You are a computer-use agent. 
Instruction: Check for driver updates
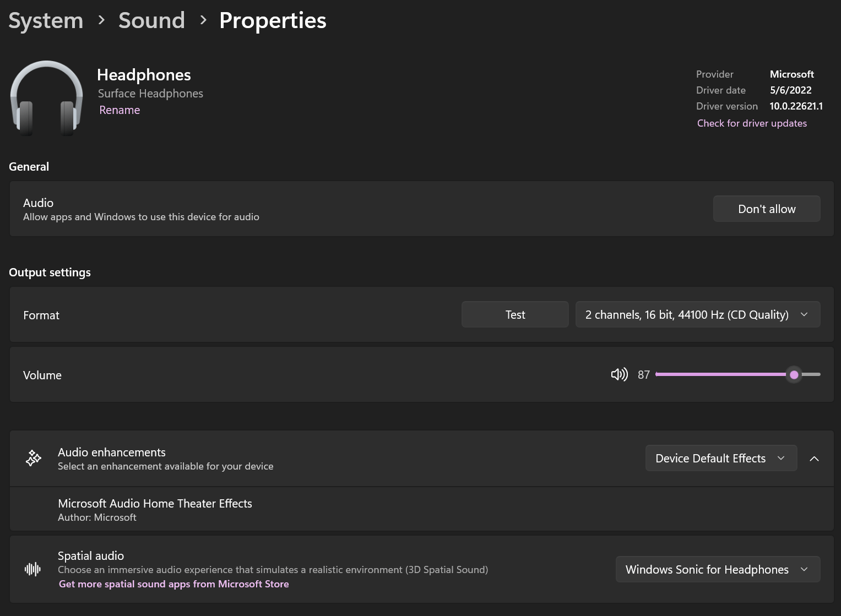pos(752,123)
